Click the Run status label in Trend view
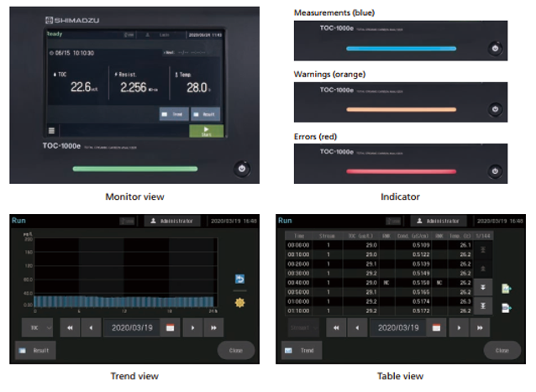The image size is (536, 392). click(18, 221)
